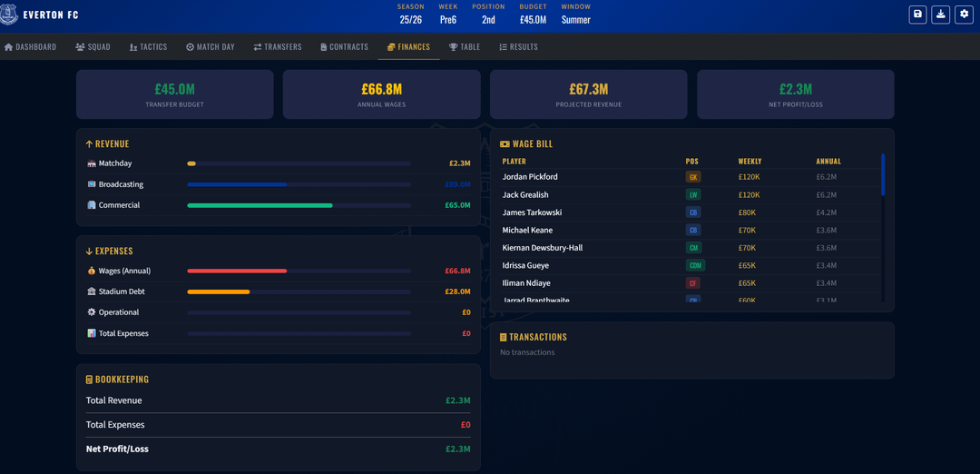Image resolution: width=980 pixels, height=474 pixels.
Task: Click the save game icon
Action: coord(918,15)
